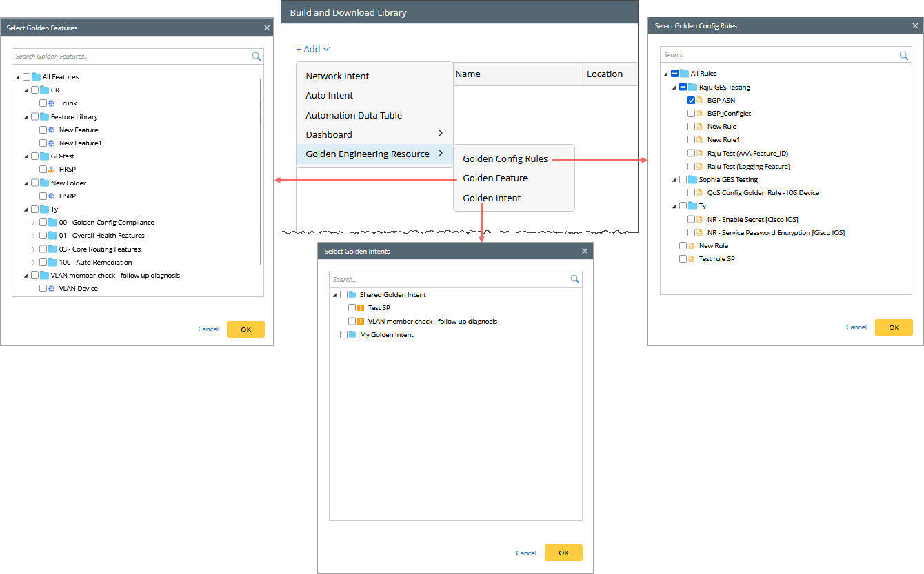The height and width of the screenshot is (574, 924).
Task: Expand the 01 - Overall Health Features folder
Action: point(32,236)
